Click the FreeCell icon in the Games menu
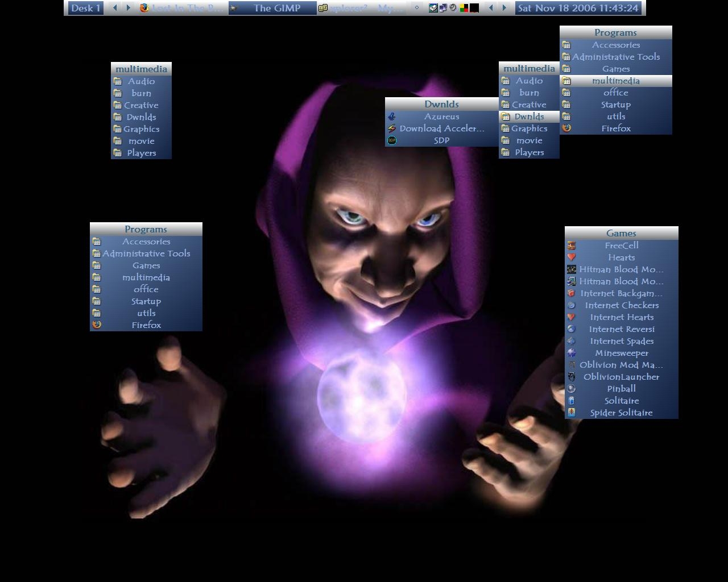Screen dimensions: 728x582 tap(572, 246)
